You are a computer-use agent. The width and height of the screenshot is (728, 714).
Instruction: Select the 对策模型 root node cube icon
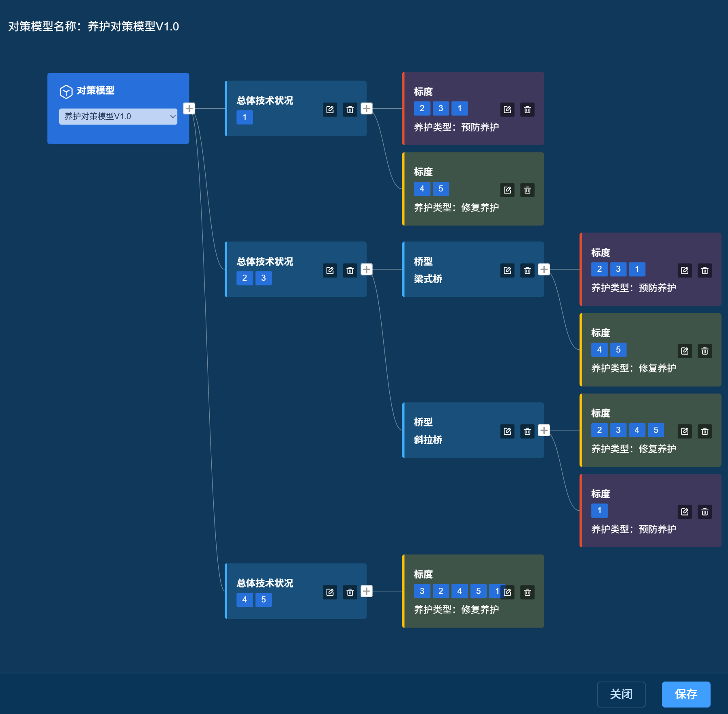coord(66,91)
